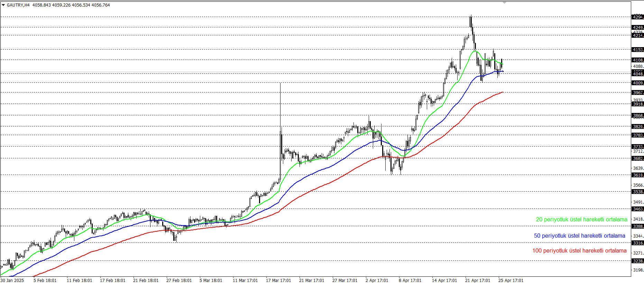The width and height of the screenshot is (644, 283).
Task: Click the 4294 price level label
Action: point(638,17)
